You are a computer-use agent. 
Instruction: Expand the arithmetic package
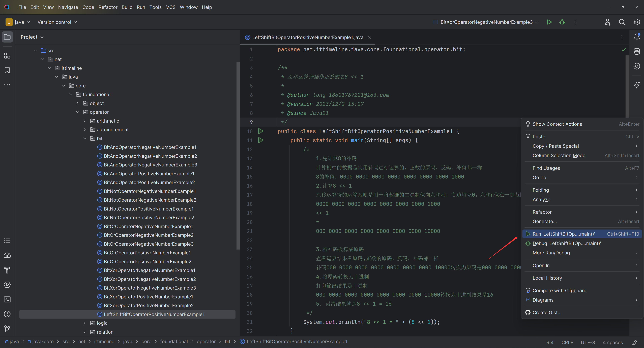[x=85, y=121]
